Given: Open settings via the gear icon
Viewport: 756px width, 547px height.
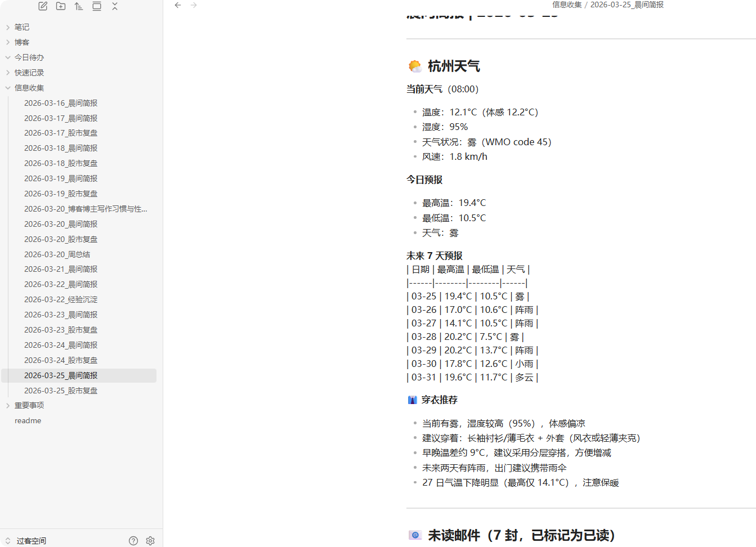Looking at the screenshot, I should click(150, 540).
